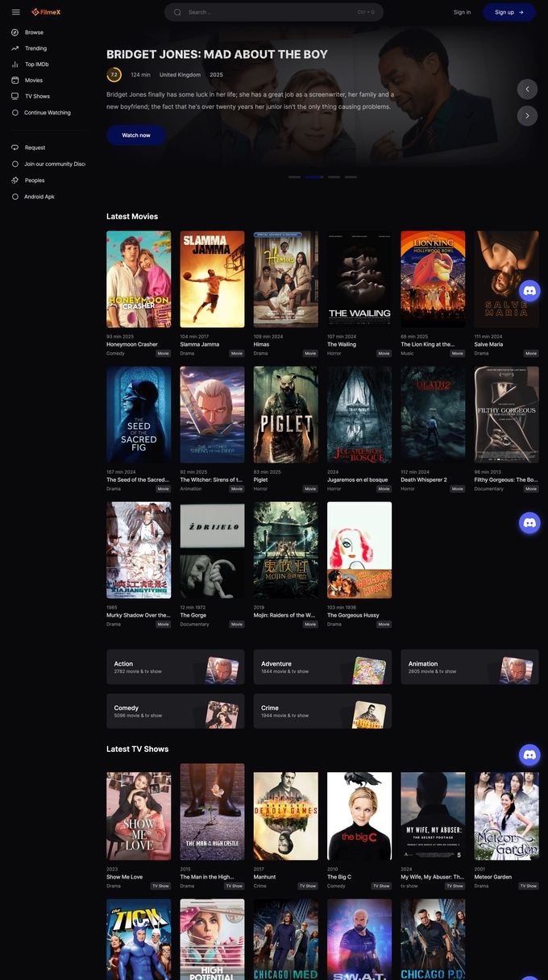Click the Request chat icon
The image size is (548, 980).
pyautogui.click(x=15, y=147)
